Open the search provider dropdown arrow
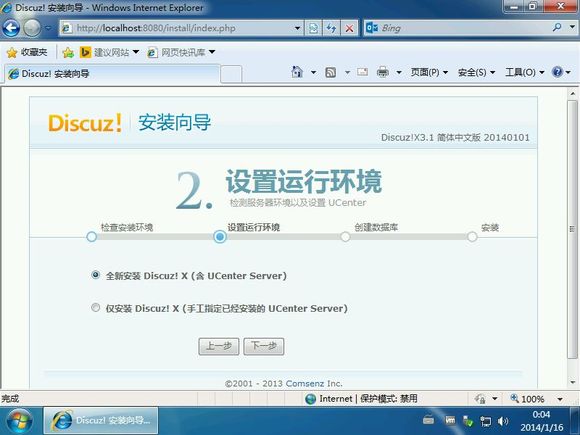 [572, 27]
